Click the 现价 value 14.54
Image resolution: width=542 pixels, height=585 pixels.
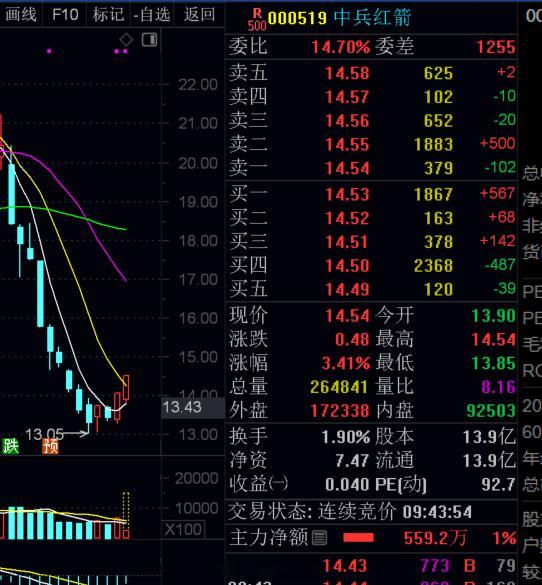347,316
